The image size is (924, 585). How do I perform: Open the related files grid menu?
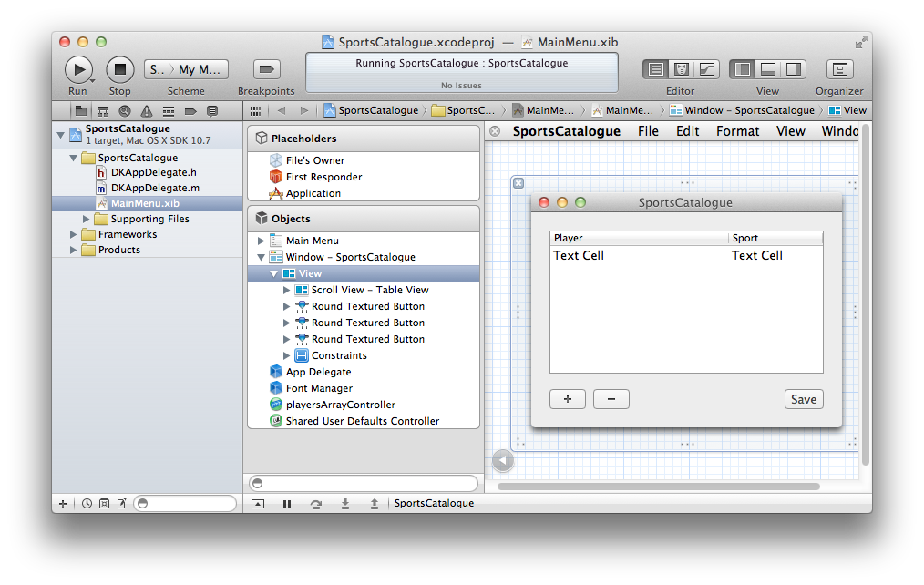[255, 111]
